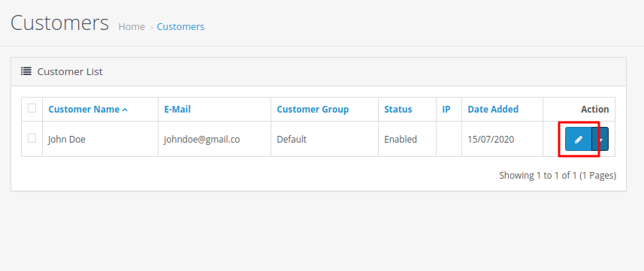Click the list icon beside Customer List
This screenshot has height=271, width=644.
[x=26, y=71]
